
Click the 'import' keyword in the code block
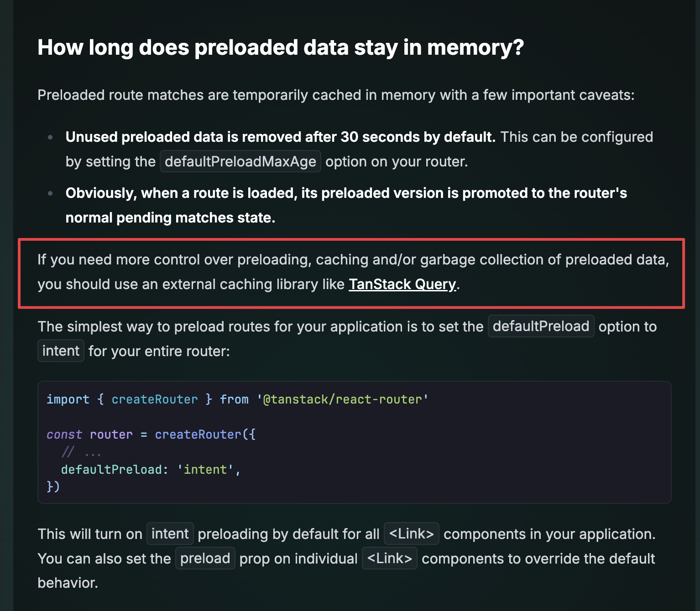[68, 399]
